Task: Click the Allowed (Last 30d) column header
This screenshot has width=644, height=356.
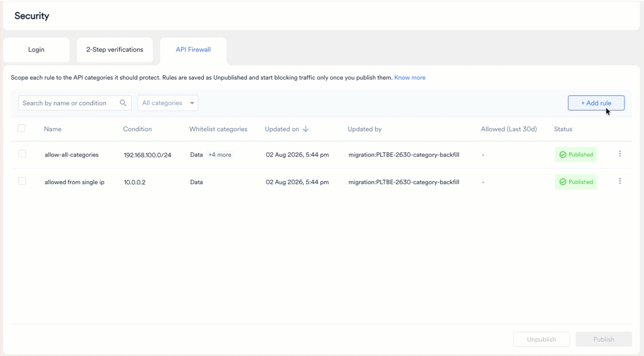Action: point(509,129)
